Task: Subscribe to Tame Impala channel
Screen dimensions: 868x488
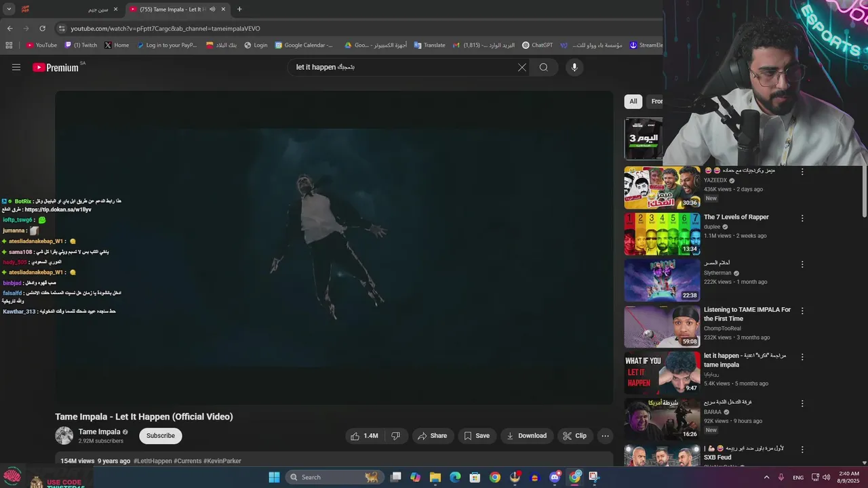Action: (x=161, y=436)
